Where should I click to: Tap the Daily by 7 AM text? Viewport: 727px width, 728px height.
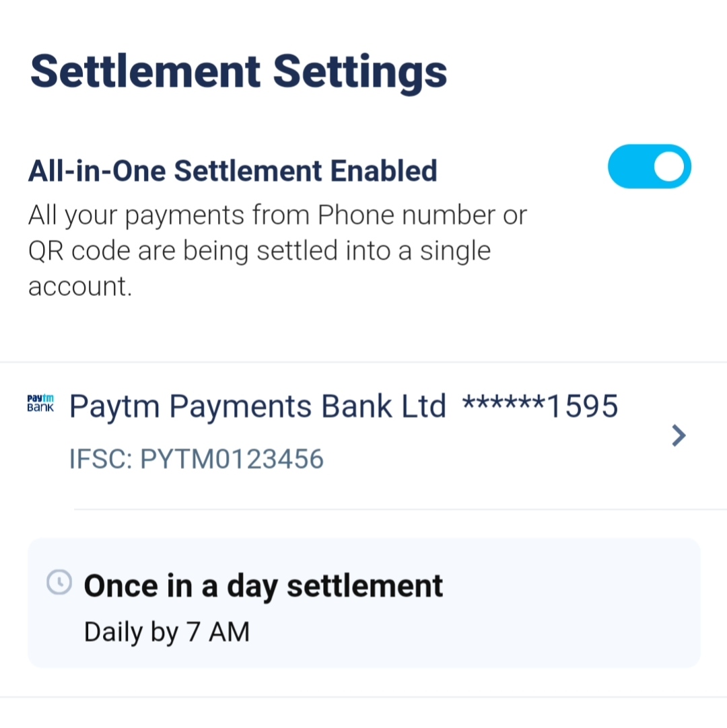166,632
